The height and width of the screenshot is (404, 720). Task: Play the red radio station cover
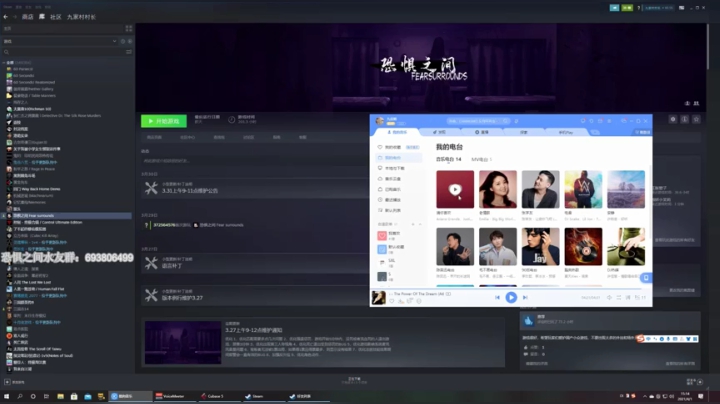[x=455, y=190]
